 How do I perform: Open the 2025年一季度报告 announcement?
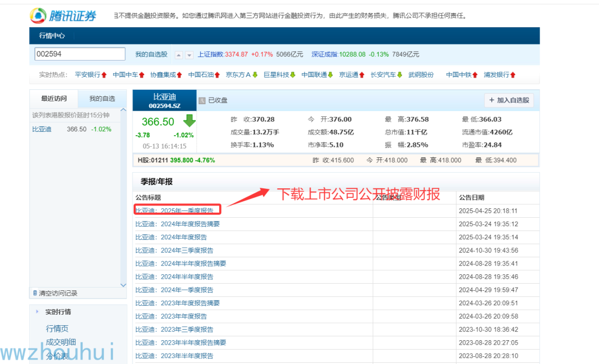[x=174, y=211]
